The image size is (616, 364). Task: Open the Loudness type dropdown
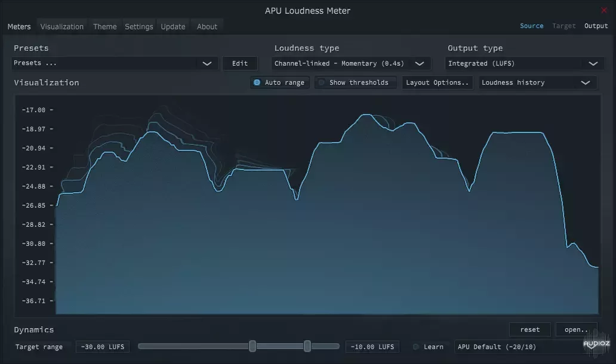[351, 63]
